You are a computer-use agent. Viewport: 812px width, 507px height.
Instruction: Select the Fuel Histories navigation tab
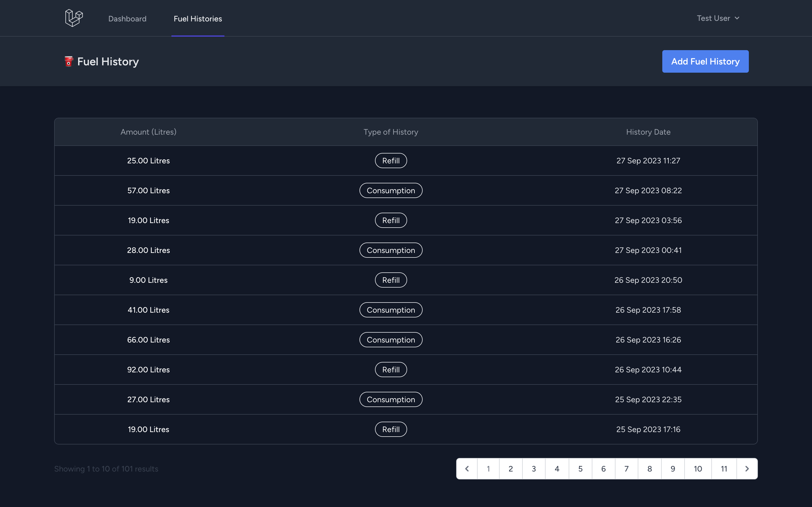click(x=198, y=18)
